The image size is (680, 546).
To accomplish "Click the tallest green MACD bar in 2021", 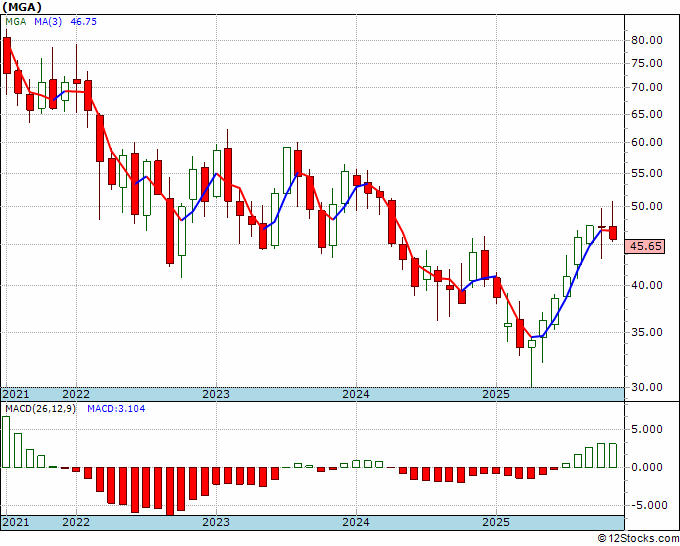I will pyautogui.click(x=6, y=442).
